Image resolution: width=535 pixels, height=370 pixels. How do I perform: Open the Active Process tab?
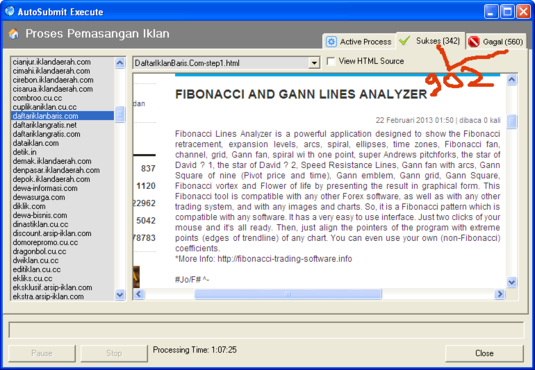[x=359, y=42]
